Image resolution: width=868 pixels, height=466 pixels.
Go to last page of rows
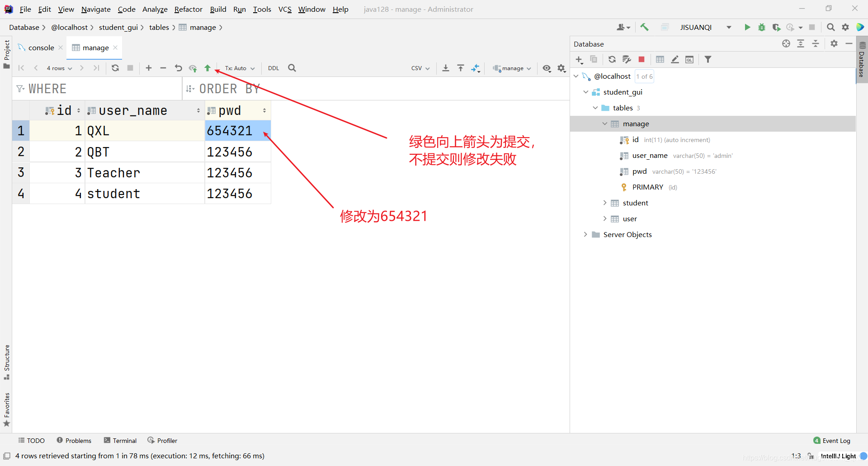[96, 68]
